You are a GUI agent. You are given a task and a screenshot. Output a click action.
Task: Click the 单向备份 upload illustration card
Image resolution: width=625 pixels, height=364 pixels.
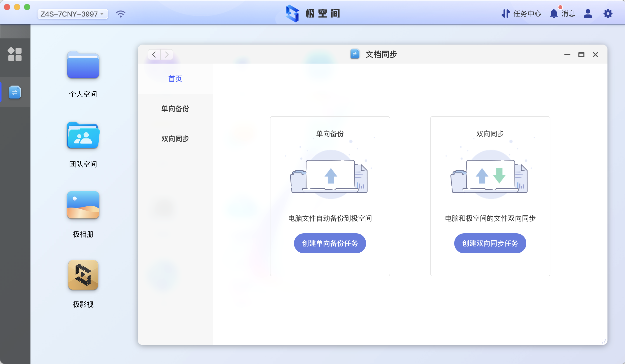coord(330,175)
